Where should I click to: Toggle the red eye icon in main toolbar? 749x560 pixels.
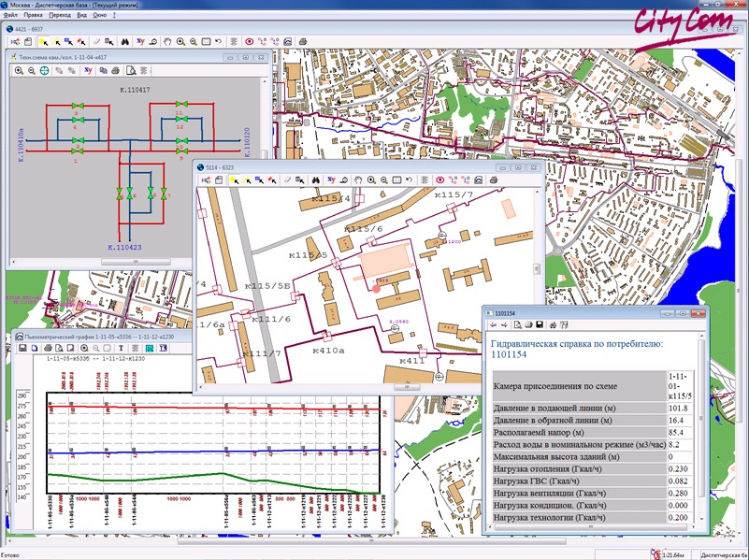pyautogui.click(x=249, y=42)
